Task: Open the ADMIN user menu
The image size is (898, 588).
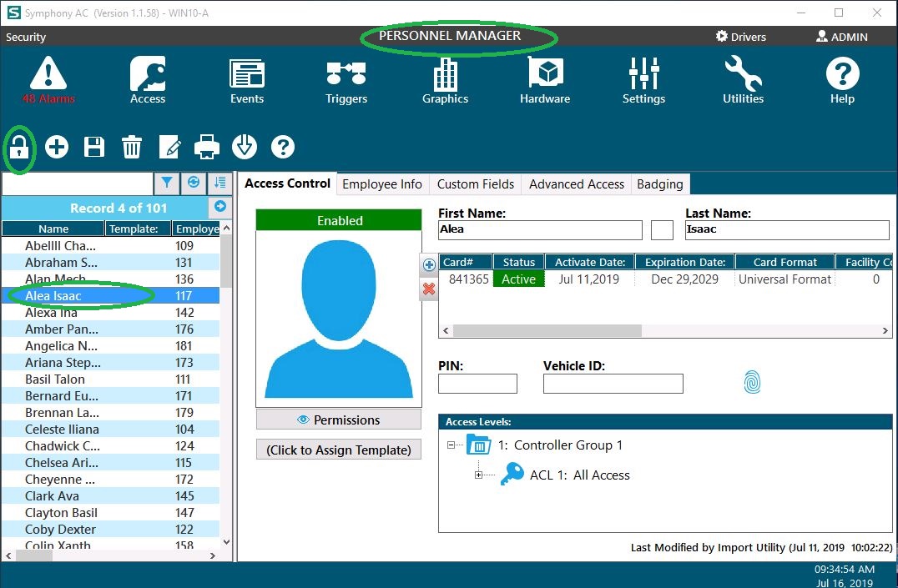Action: pyautogui.click(x=841, y=37)
